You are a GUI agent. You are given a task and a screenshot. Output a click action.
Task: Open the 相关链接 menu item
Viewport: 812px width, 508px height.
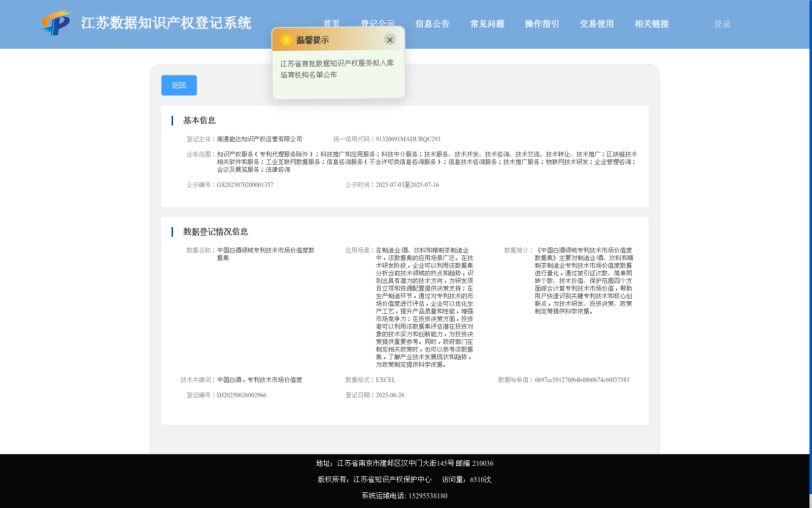click(x=652, y=24)
